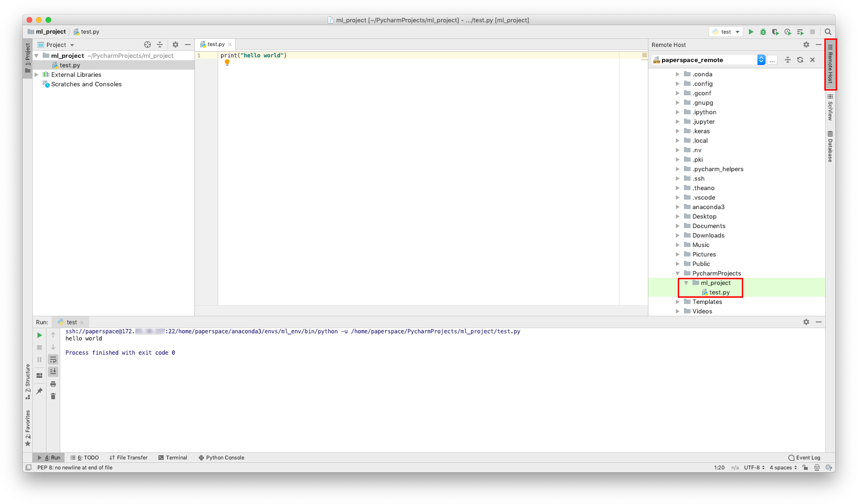This screenshot has width=858, height=504.
Task: Toggle scroll to end in Run console
Action: [x=53, y=372]
